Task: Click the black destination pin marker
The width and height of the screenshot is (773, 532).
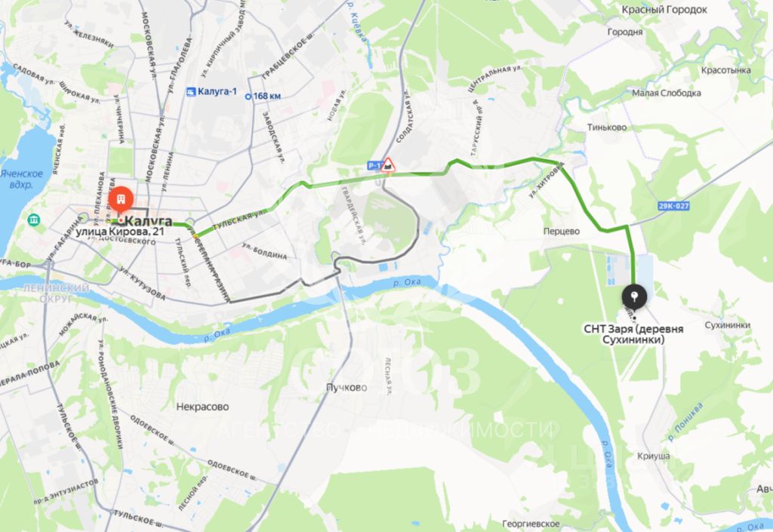Action: pyautogui.click(x=634, y=297)
